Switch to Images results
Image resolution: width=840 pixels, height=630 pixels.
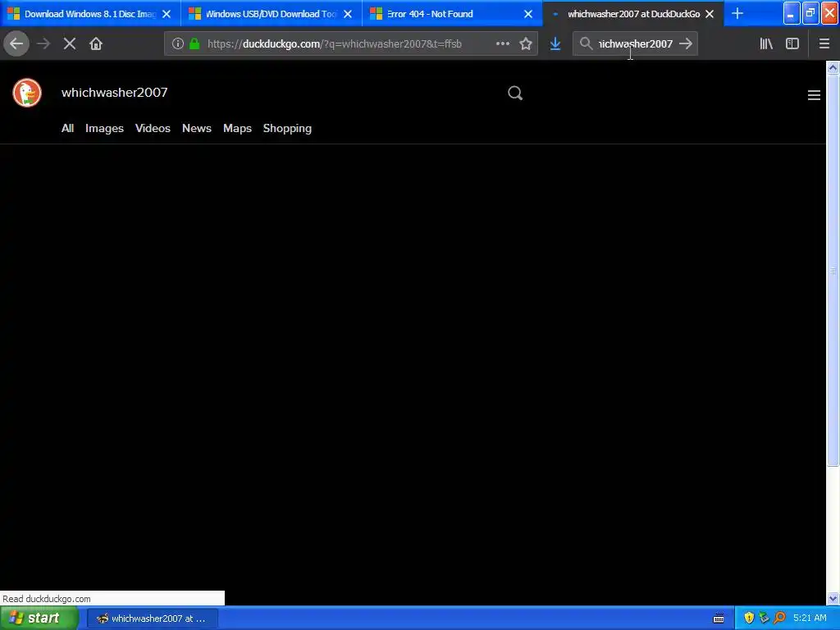[104, 129]
